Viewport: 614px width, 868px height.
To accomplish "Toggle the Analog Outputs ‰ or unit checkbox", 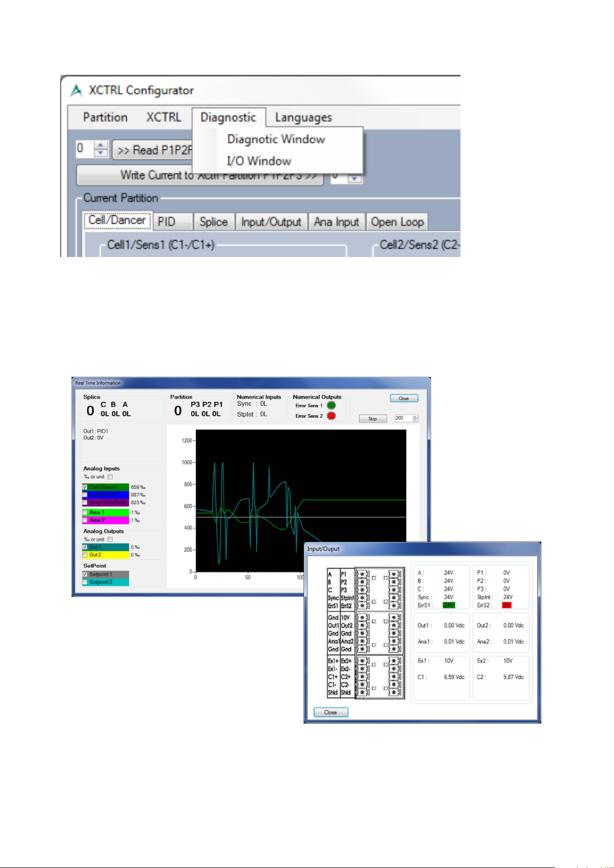I will point(110,539).
